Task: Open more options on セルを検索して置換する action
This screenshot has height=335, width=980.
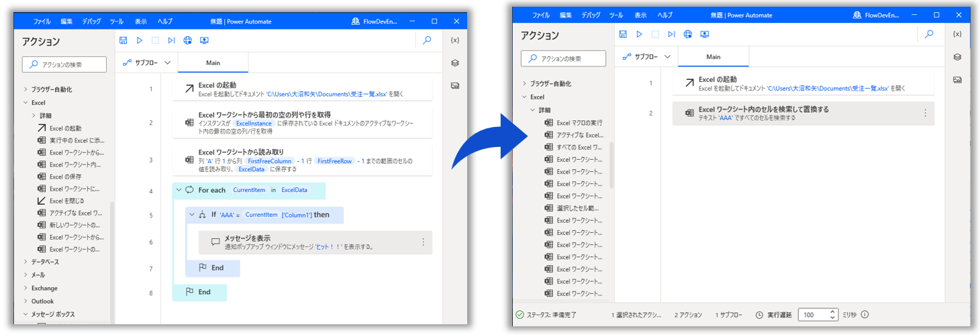Action: click(x=925, y=113)
